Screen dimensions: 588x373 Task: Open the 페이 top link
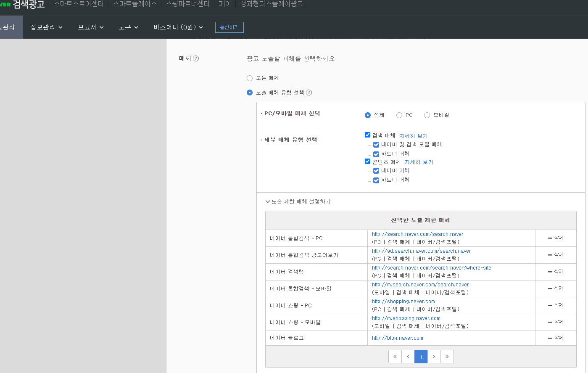(225, 4)
